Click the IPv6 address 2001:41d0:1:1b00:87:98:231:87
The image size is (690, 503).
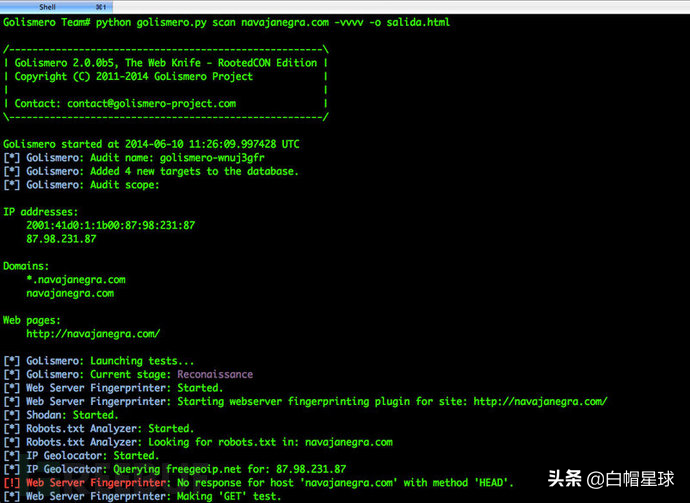pyautogui.click(x=110, y=226)
